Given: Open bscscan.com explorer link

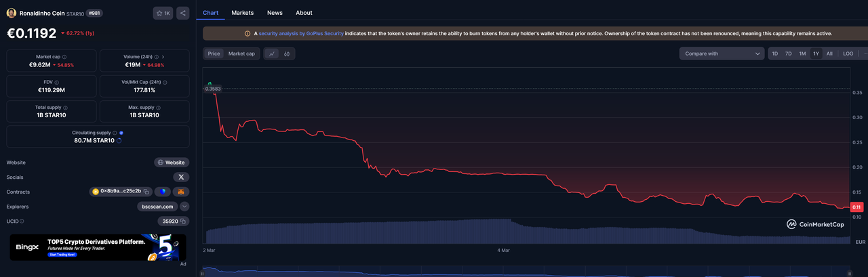Looking at the screenshot, I should [x=157, y=207].
